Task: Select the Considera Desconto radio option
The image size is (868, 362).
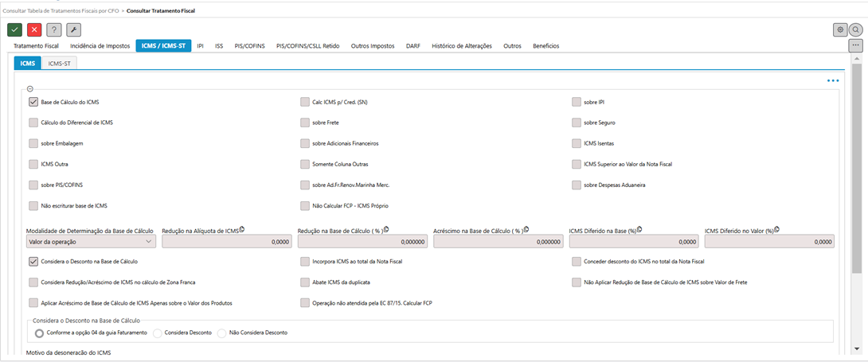Action: [158, 333]
